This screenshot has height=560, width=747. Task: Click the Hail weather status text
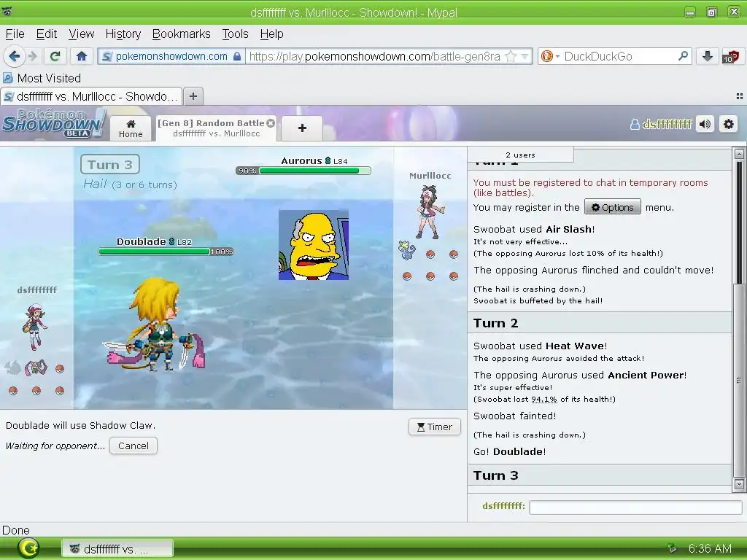click(130, 184)
